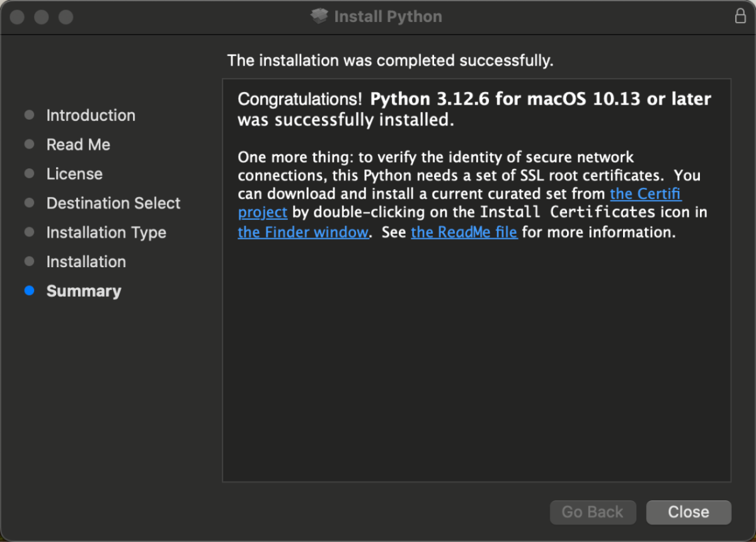Select the Summary step in the sidebar
Image resolution: width=756 pixels, height=542 pixels.
[84, 291]
